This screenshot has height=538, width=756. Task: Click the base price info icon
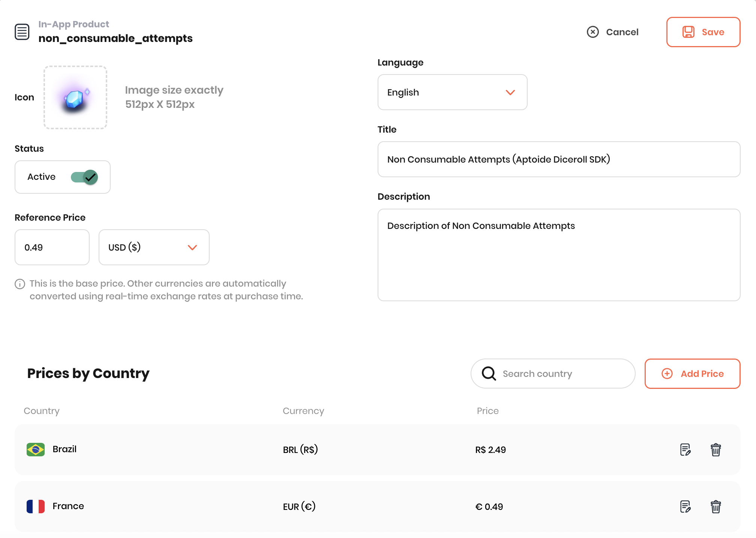pyautogui.click(x=20, y=284)
